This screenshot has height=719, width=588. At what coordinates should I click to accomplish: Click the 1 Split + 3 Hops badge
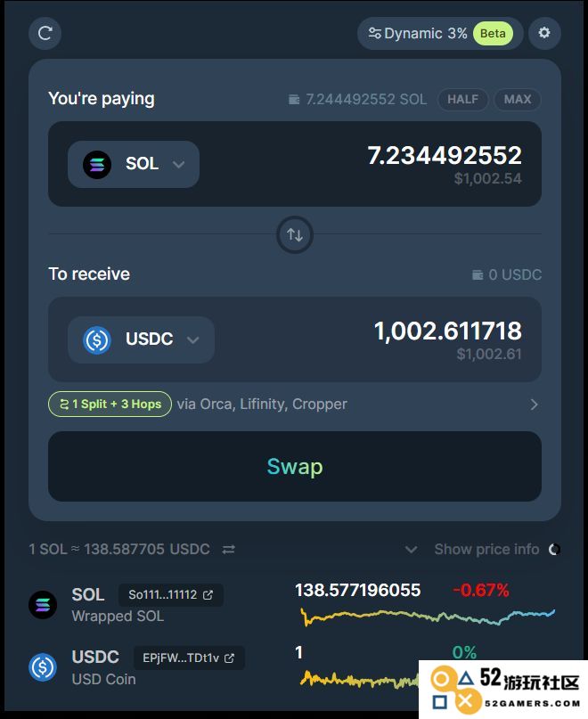click(110, 404)
